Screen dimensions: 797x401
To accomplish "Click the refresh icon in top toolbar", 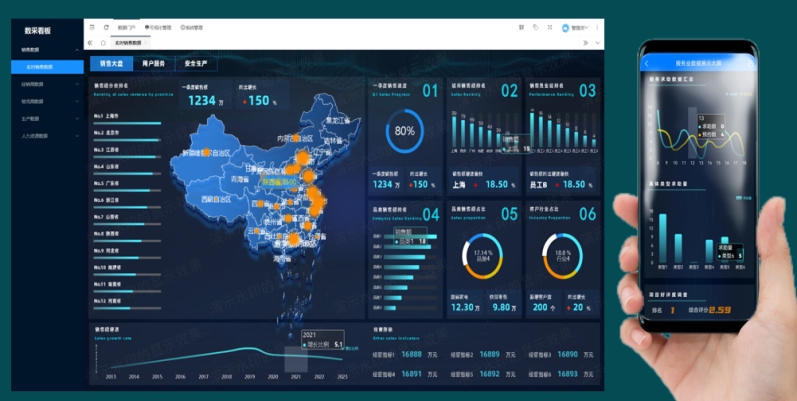I will point(105,28).
